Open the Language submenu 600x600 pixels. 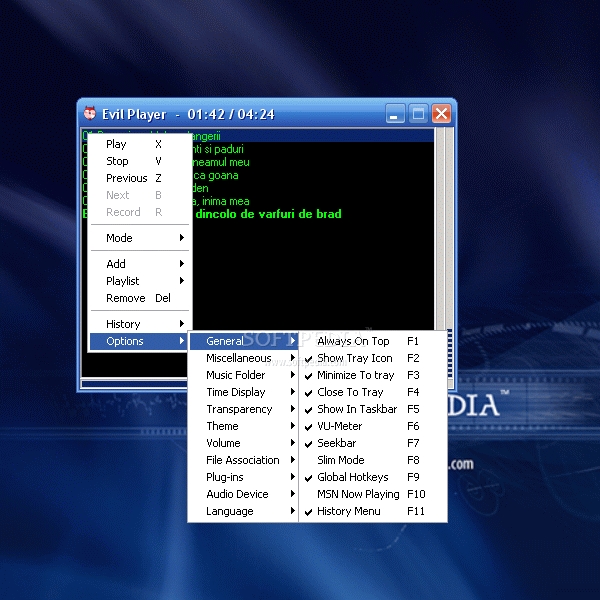[x=244, y=511]
